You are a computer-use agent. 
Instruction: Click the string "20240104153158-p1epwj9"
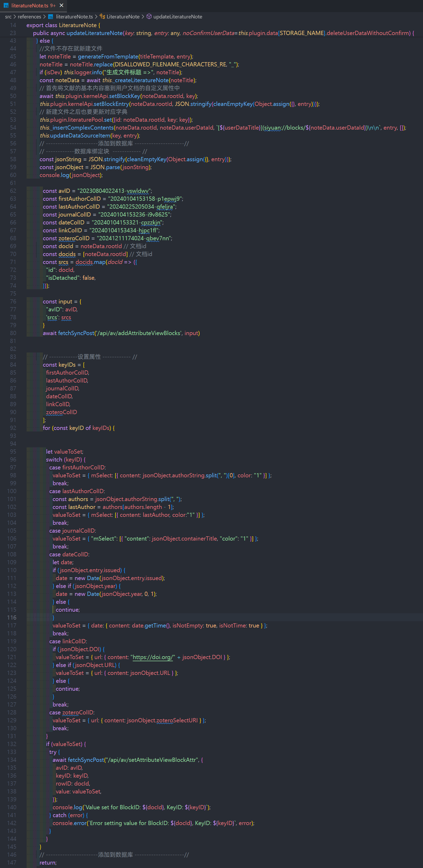pyautogui.click(x=145, y=199)
